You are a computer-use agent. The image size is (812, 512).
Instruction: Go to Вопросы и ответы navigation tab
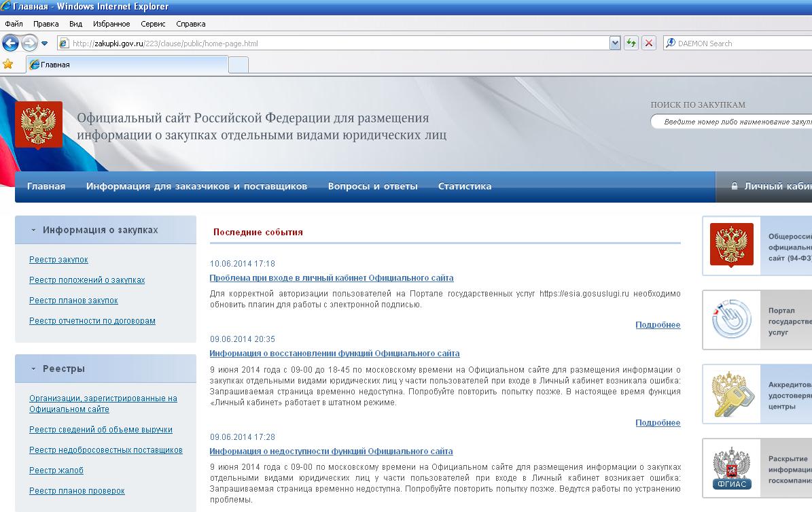372,186
